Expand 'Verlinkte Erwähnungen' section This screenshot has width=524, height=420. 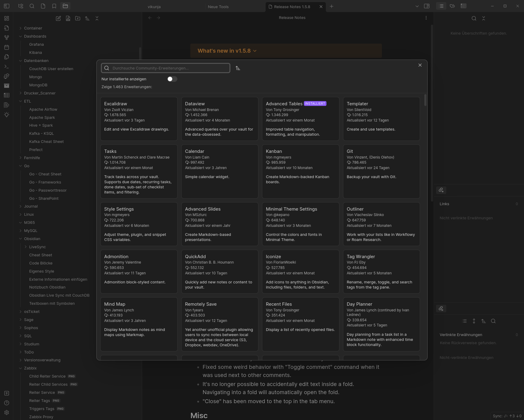point(461,335)
